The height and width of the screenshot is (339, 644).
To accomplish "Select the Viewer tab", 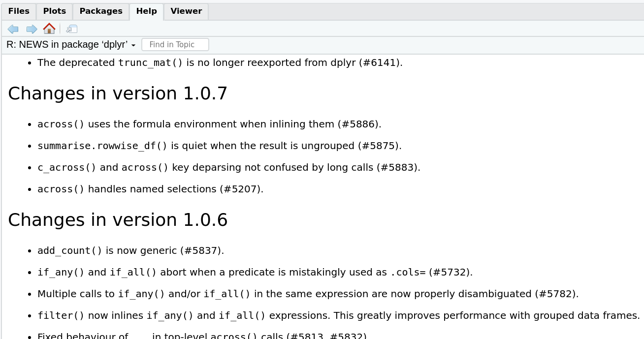I will 186,11.
